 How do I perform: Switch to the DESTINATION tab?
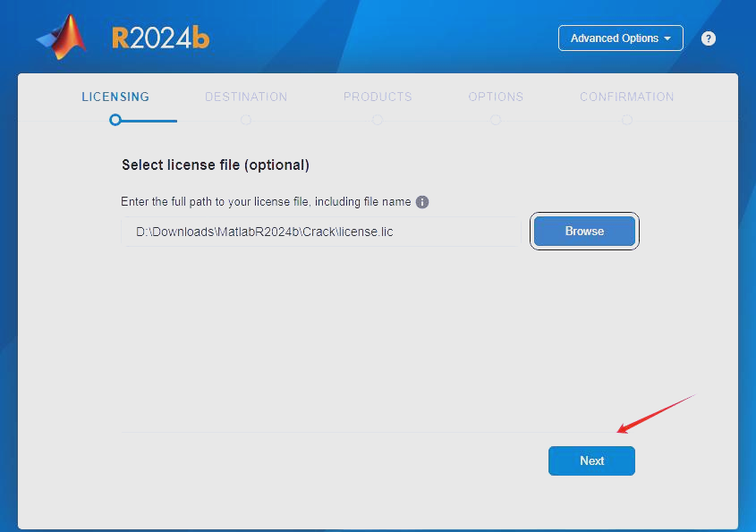point(245,97)
